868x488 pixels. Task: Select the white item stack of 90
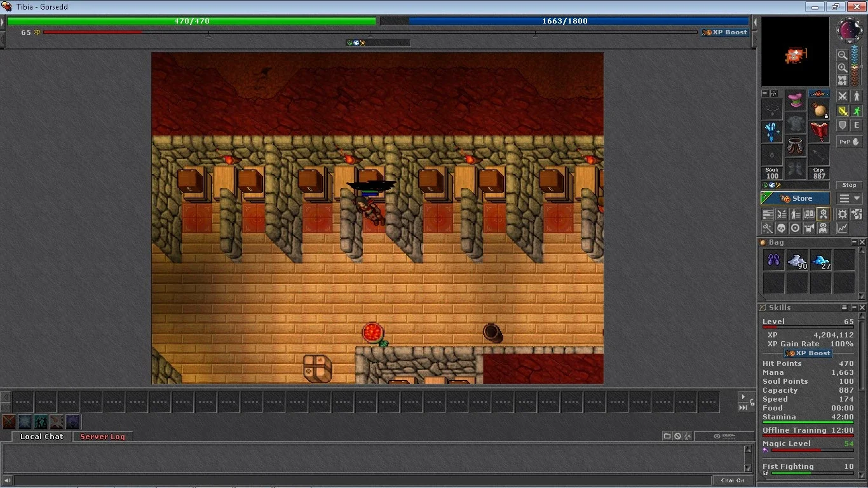[797, 260]
